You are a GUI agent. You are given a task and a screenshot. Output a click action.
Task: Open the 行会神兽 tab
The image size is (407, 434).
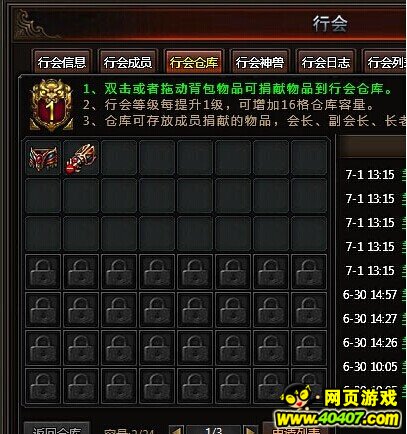click(260, 62)
